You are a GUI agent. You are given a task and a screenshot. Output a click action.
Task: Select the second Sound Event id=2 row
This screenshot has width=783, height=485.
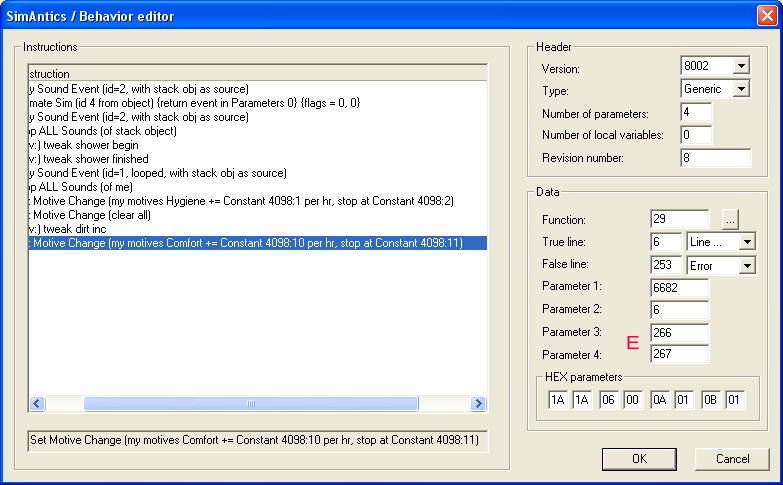click(258, 117)
